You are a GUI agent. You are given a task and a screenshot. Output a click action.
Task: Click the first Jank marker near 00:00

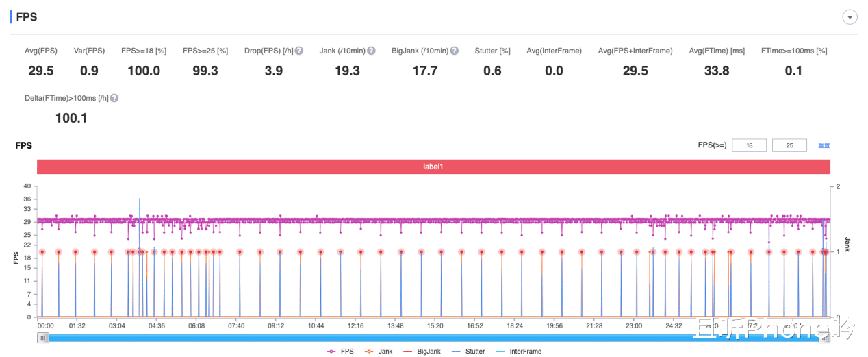coord(42,251)
